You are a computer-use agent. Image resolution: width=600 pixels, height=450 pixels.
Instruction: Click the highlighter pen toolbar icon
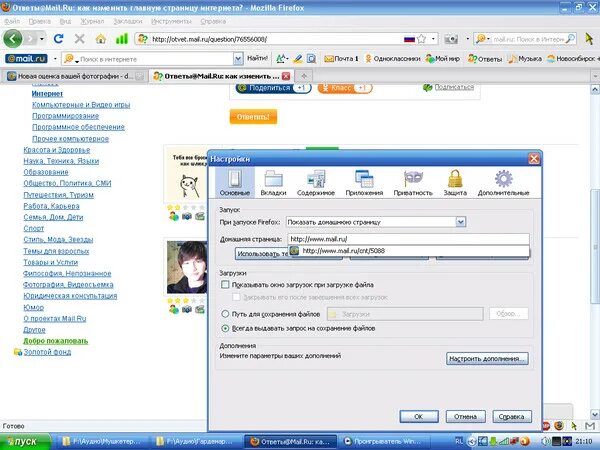point(298,59)
